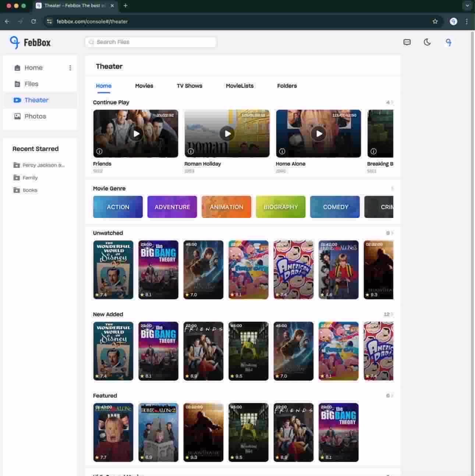Switch to the MovieLists tab
The width and height of the screenshot is (475, 476).
[x=240, y=86]
